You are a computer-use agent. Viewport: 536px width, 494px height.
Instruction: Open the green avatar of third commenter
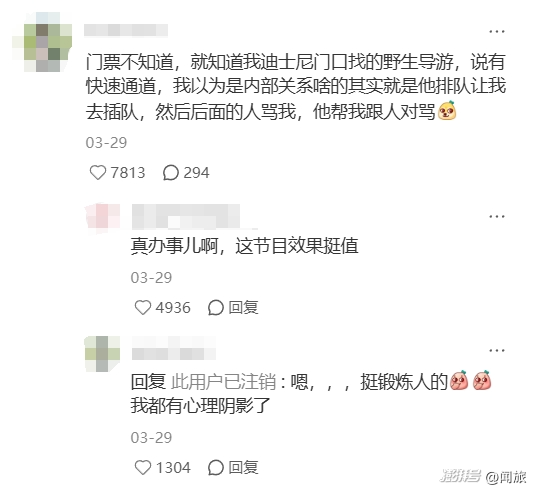(x=102, y=353)
